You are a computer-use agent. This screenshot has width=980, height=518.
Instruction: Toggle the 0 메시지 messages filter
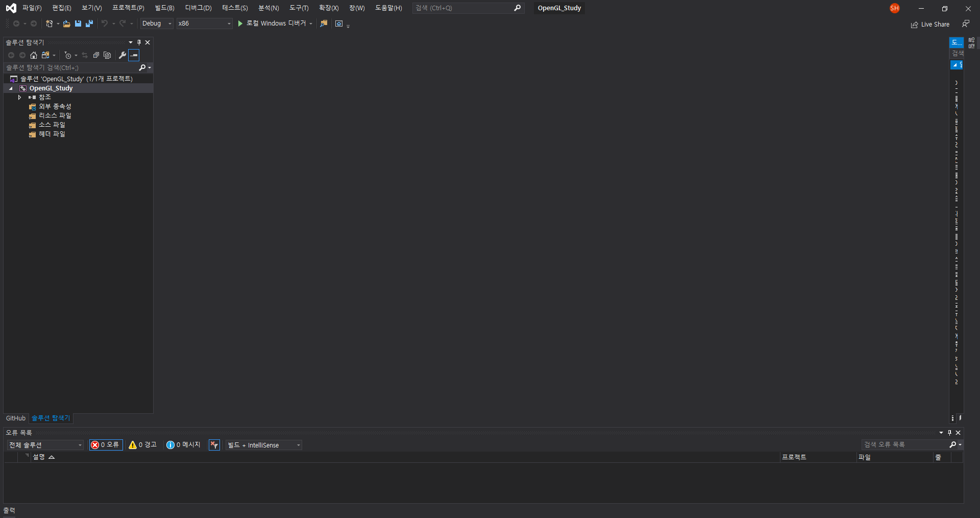tap(183, 445)
